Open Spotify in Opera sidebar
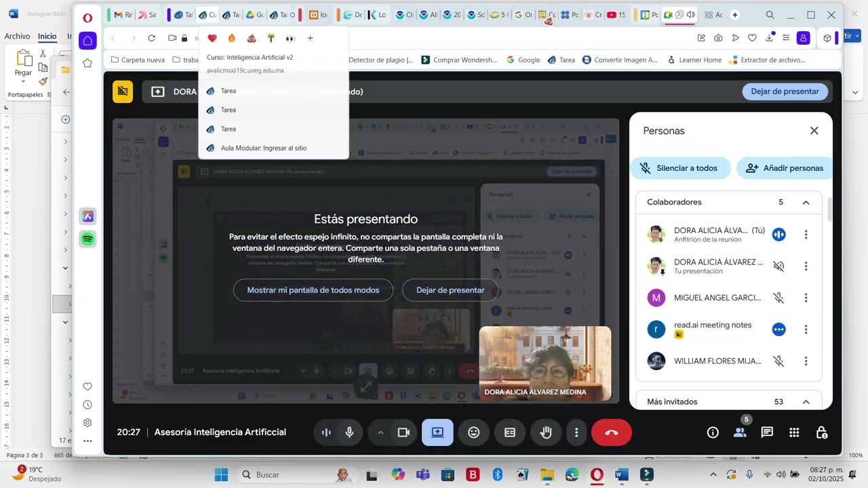The image size is (868, 488). click(x=87, y=239)
